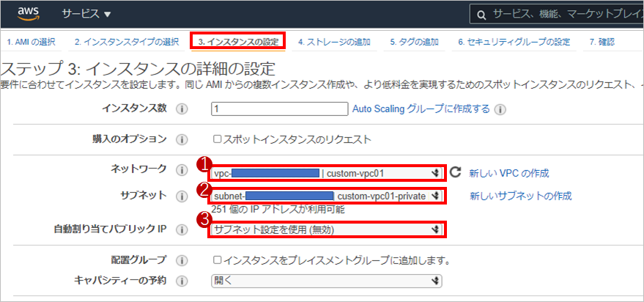Click info icon beside 購入のオプション label
Viewport: 644px width, 302px height.
pyautogui.click(x=182, y=139)
